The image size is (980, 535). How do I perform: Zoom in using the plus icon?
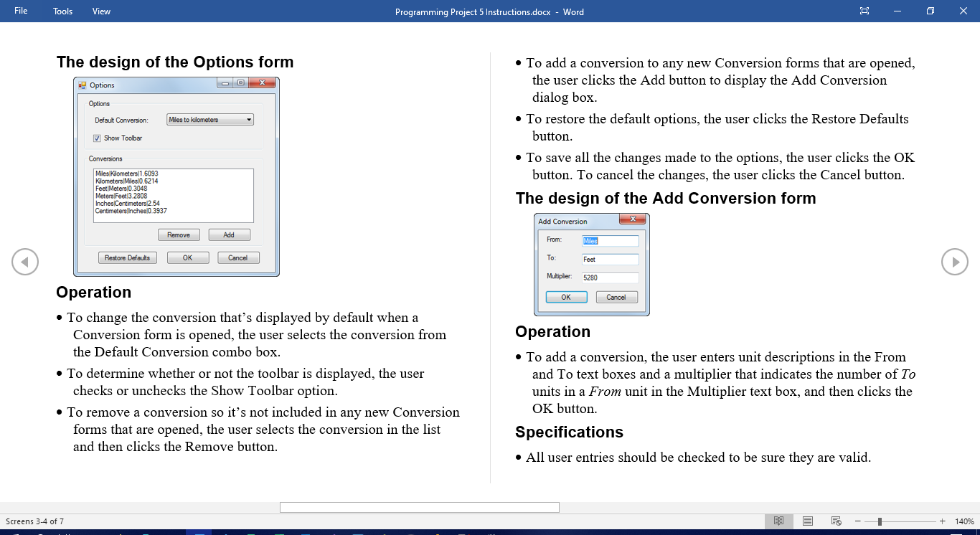click(x=943, y=521)
